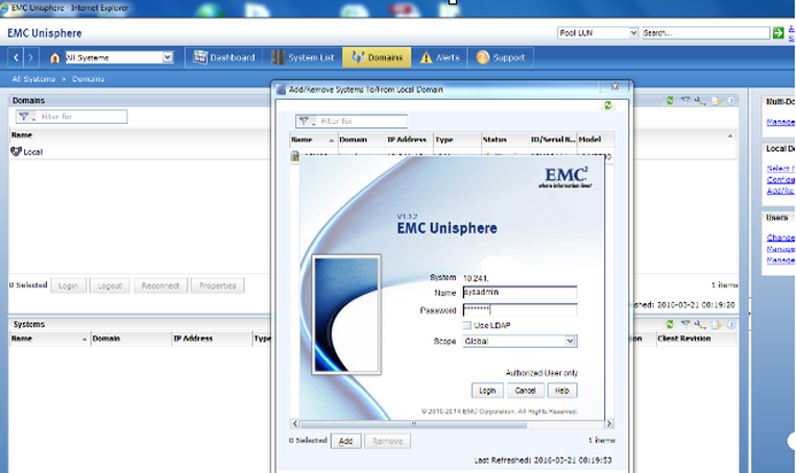Go back with the left arrow navigation button
796x473 pixels.
pyautogui.click(x=16, y=57)
